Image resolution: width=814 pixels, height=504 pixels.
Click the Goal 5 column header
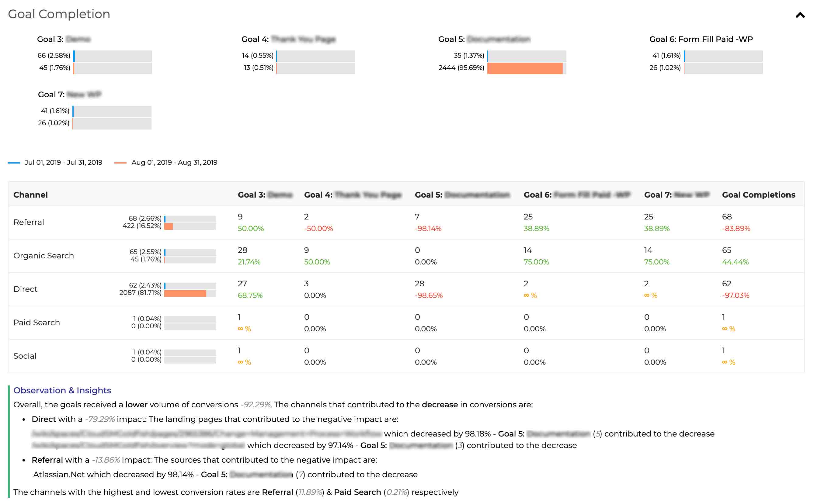pyautogui.click(x=462, y=195)
